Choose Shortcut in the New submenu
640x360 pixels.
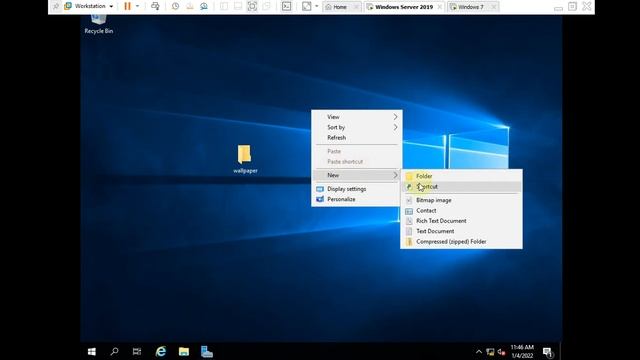(461, 187)
